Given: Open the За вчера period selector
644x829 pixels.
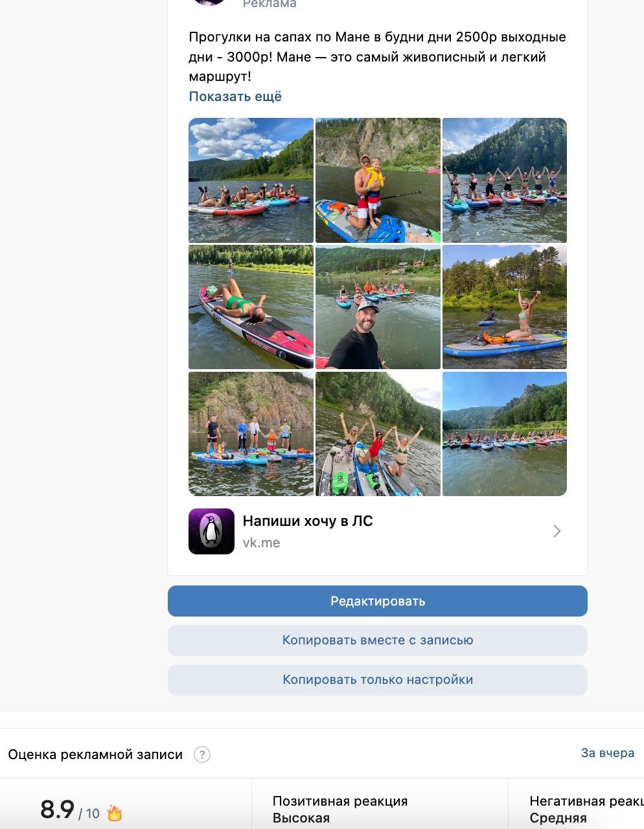Looking at the screenshot, I should click(x=607, y=753).
